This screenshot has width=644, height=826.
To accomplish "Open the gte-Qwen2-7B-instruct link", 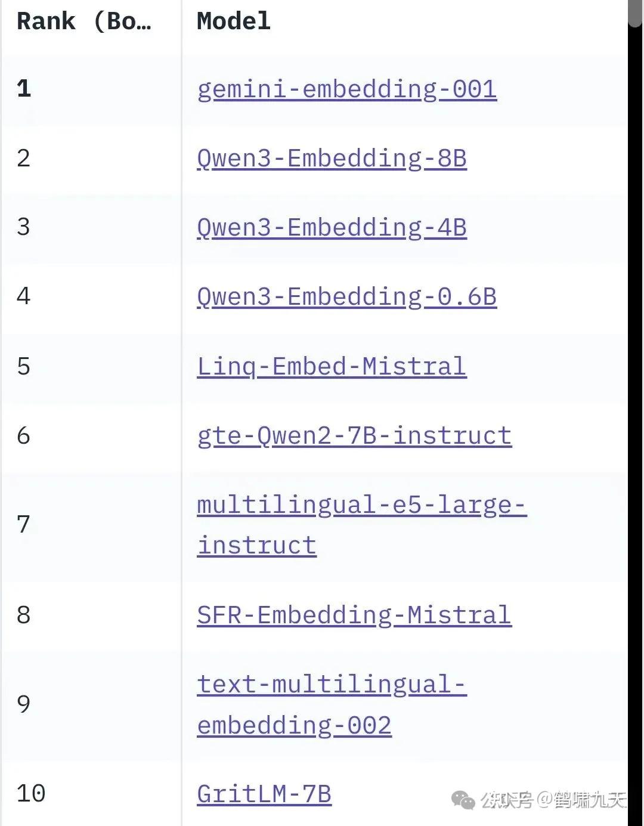I will pos(354,435).
